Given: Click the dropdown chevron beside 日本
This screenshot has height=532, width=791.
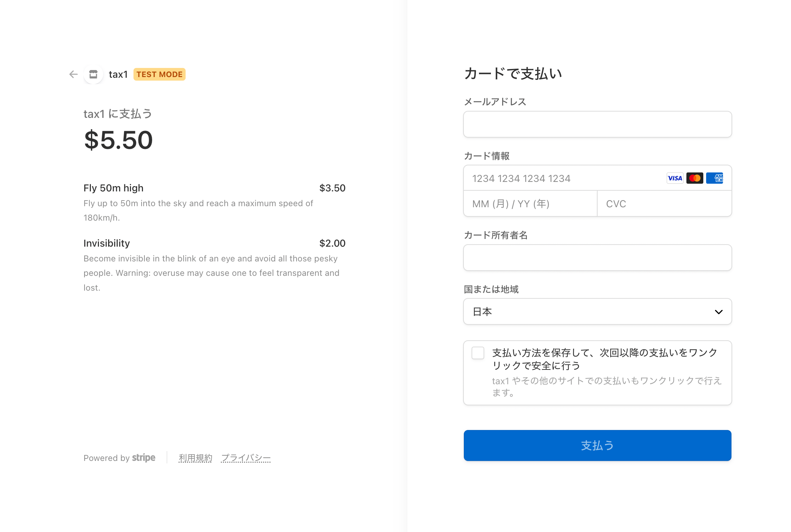Looking at the screenshot, I should (718, 312).
